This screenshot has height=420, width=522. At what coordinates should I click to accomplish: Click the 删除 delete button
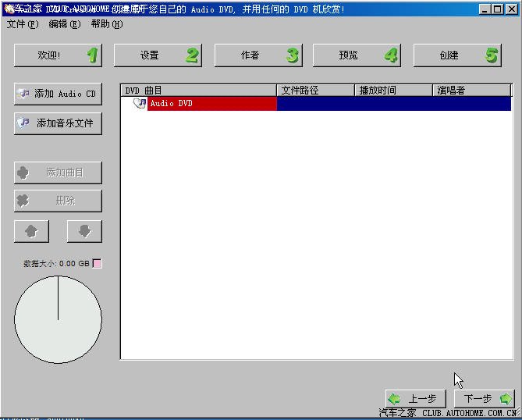tap(58, 201)
